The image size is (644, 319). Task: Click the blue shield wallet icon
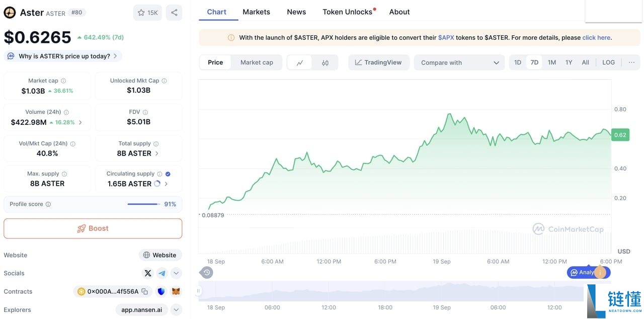[x=162, y=291]
